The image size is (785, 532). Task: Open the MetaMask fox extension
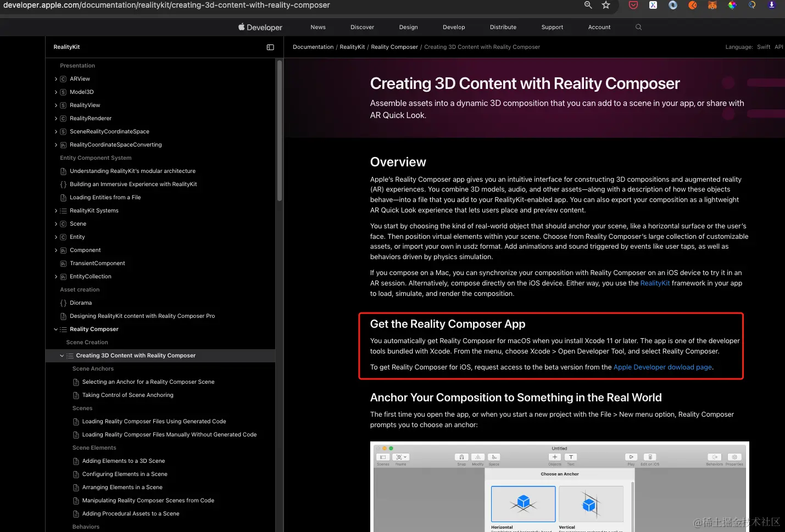712,5
